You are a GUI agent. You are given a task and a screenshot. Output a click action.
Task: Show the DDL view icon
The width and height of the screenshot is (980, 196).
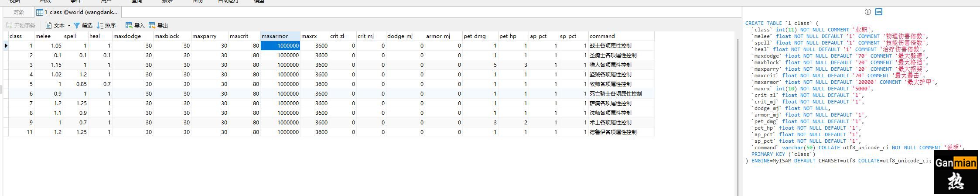point(879,12)
